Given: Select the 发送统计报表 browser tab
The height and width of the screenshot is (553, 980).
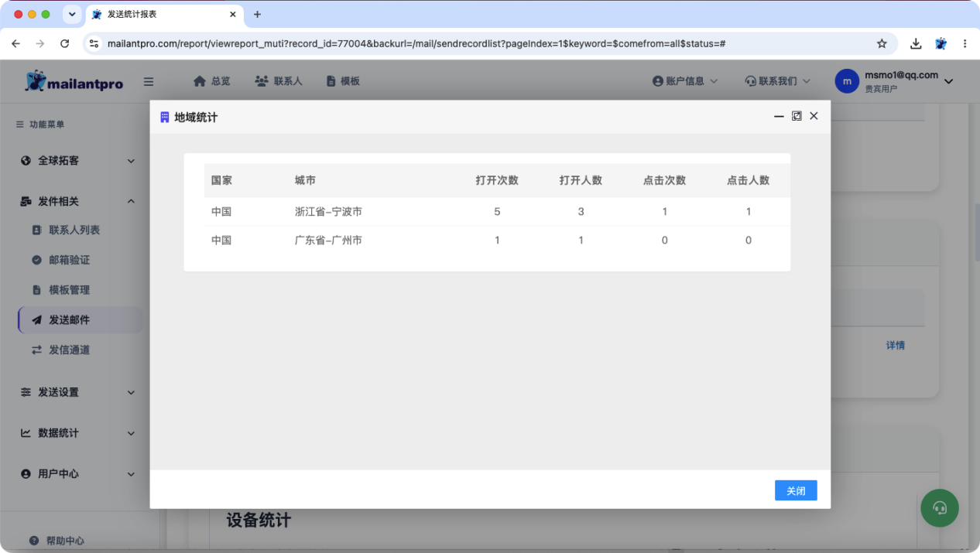Looking at the screenshot, I should click(165, 15).
